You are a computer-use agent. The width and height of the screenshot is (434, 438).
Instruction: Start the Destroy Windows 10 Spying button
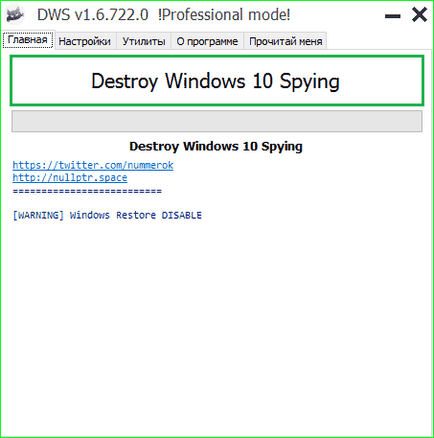point(217,81)
